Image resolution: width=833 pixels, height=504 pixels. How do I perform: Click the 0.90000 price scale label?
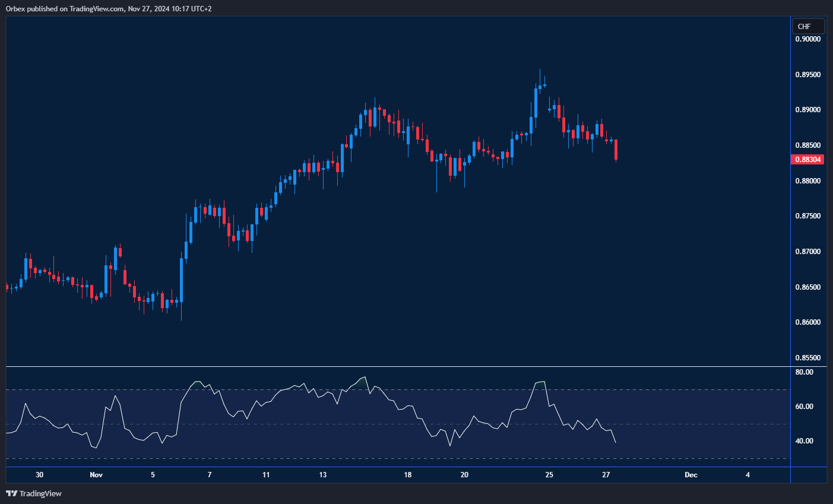(807, 39)
